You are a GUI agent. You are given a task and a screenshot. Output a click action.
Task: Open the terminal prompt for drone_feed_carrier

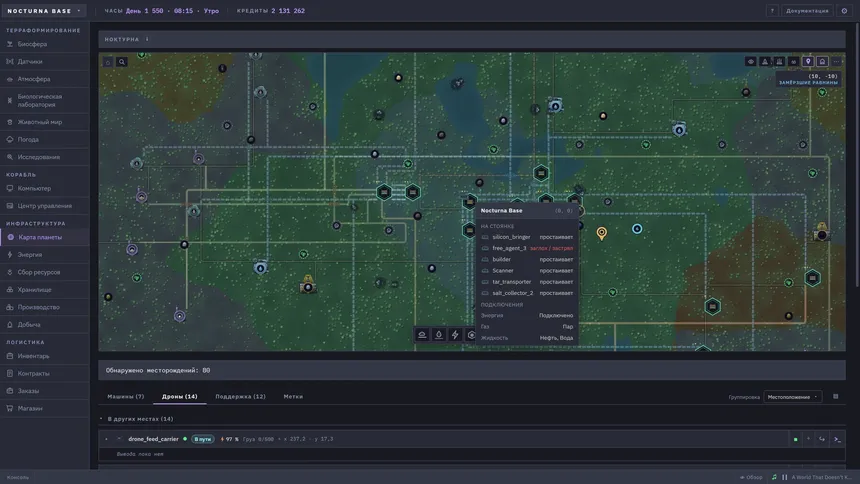point(836,439)
